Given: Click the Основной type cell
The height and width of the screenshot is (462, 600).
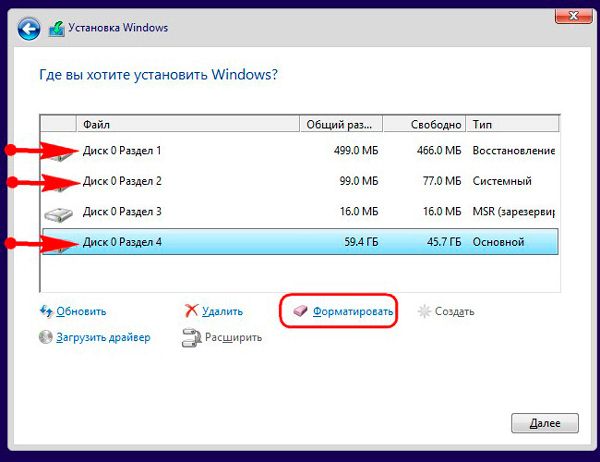Looking at the screenshot, I should point(498,242).
